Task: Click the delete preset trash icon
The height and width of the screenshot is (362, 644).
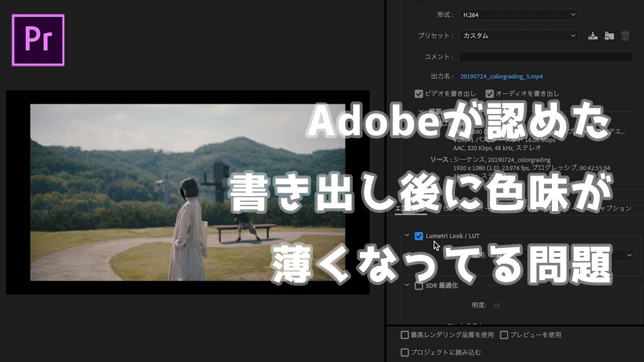Action: point(625,36)
